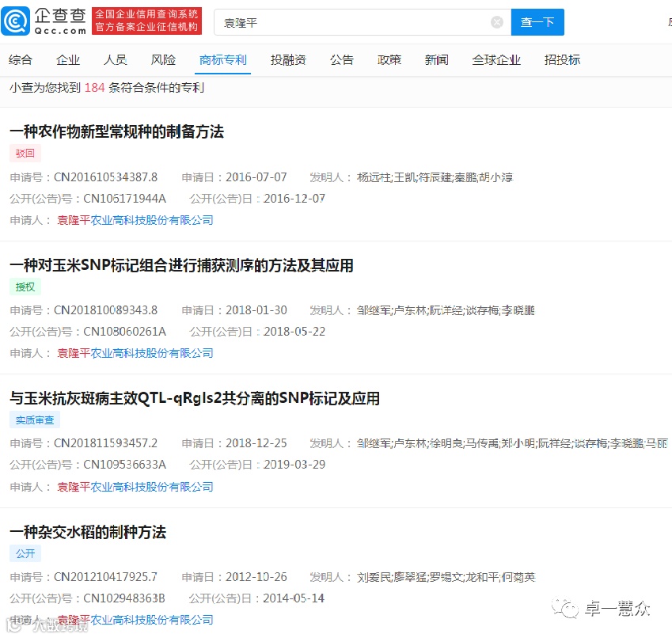The height and width of the screenshot is (638, 672).
Task: Open patent 一种杂交水稻的制种方法
Action: coord(88,532)
